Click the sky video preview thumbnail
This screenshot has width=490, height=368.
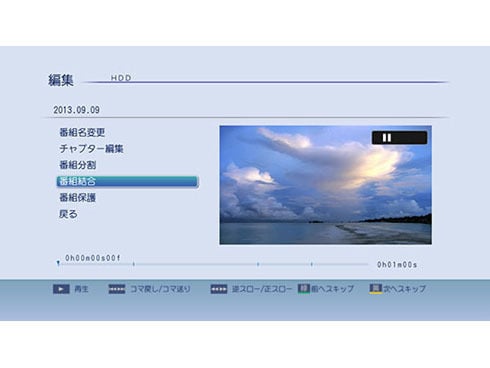point(325,185)
